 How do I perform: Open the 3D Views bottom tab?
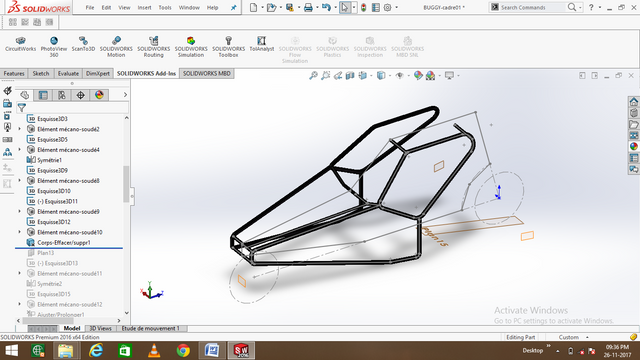pyautogui.click(x=100, y=328)
